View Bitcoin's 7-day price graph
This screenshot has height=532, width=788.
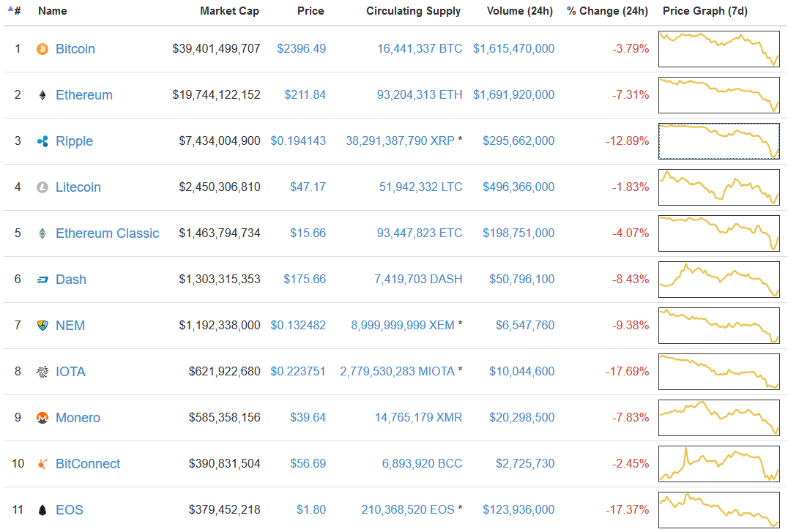[718, 49]
